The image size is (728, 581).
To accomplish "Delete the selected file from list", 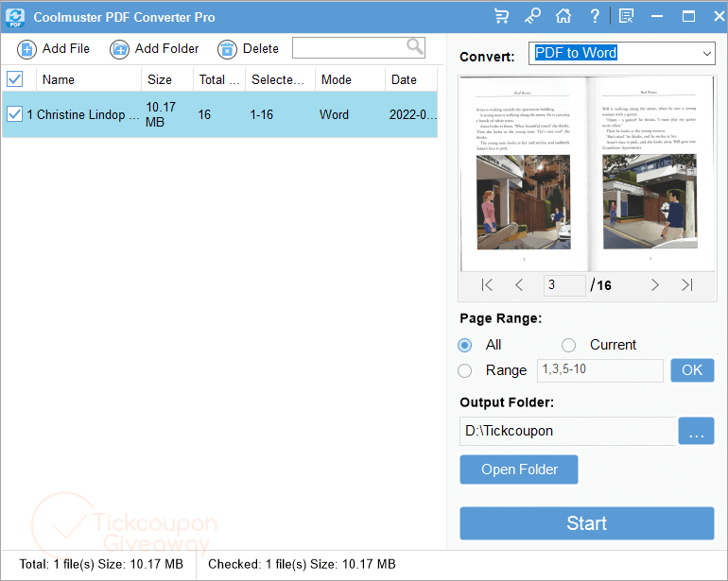I will [x=248, y=49].
